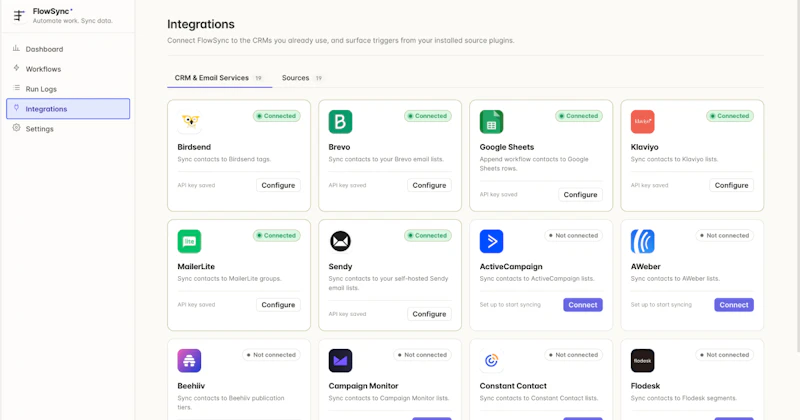Click the Birdsend owl logo
800x420 pixels.
(189, 121)
